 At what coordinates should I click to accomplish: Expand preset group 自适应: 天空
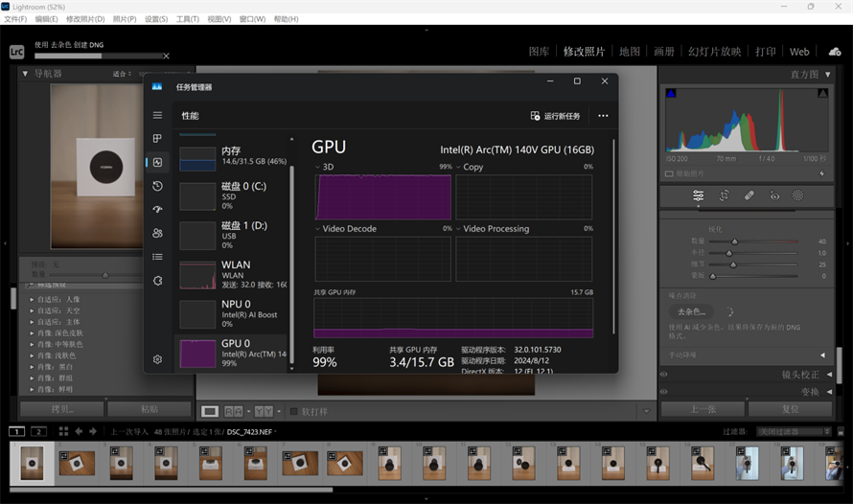(x=32, y=311)
